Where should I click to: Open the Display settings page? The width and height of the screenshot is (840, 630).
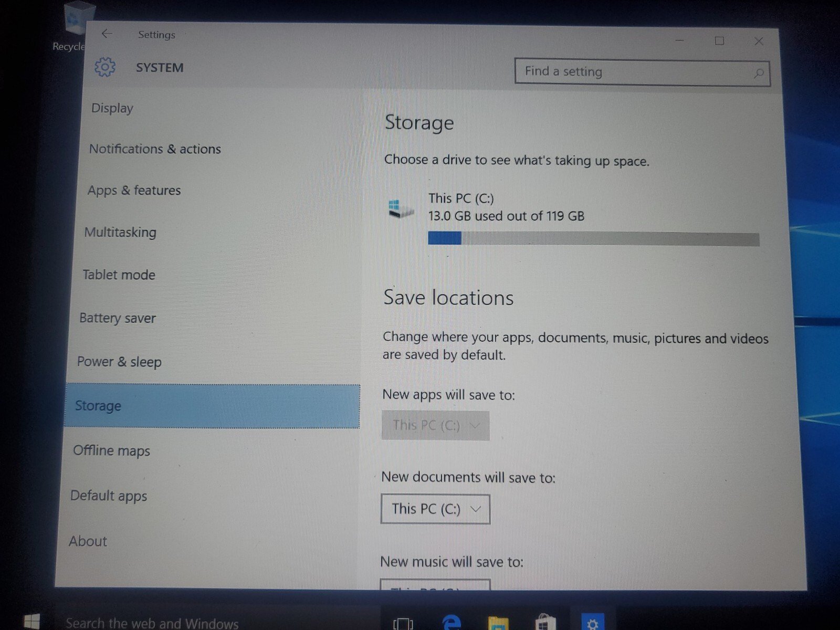pyautogui.click(x=112, y=108)
